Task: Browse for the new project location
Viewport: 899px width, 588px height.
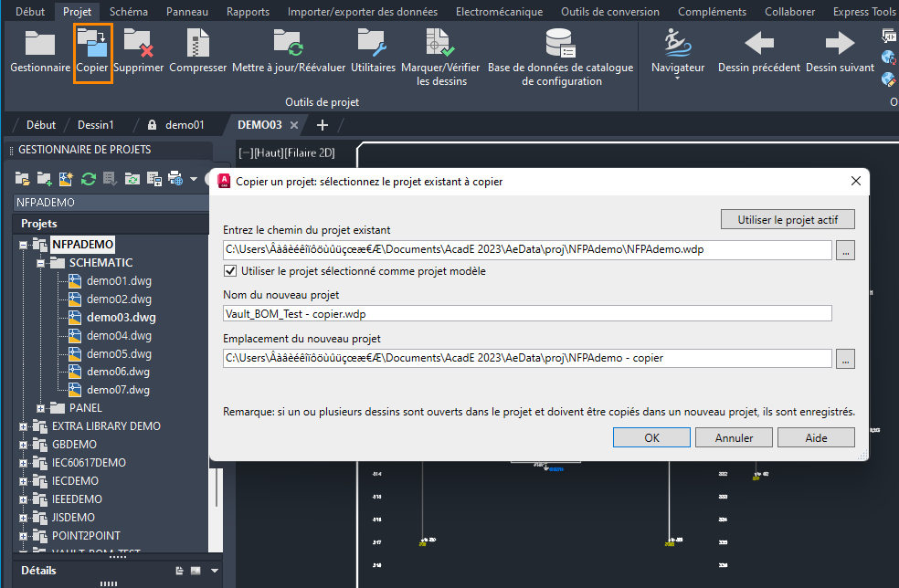Action: pyautogui.click(x=845, y=359)
